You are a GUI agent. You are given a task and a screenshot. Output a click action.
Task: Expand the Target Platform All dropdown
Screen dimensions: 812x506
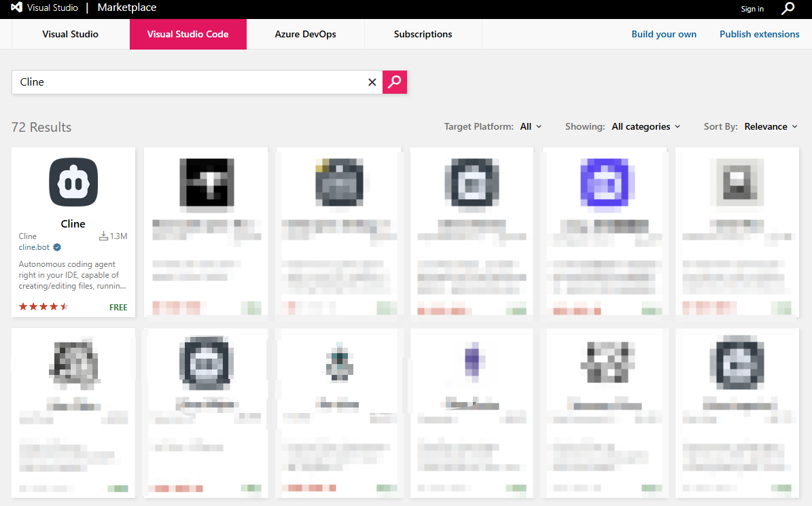[531, 126]
